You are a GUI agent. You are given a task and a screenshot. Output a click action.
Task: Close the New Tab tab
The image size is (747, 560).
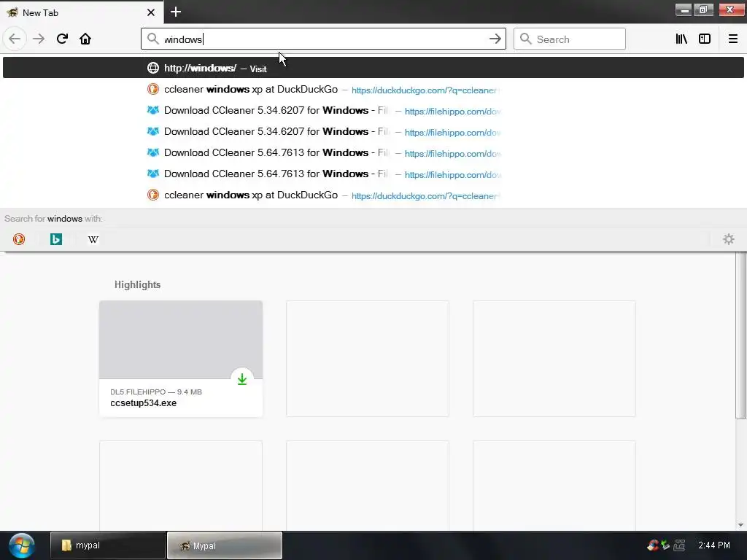[x=151, y=12]
